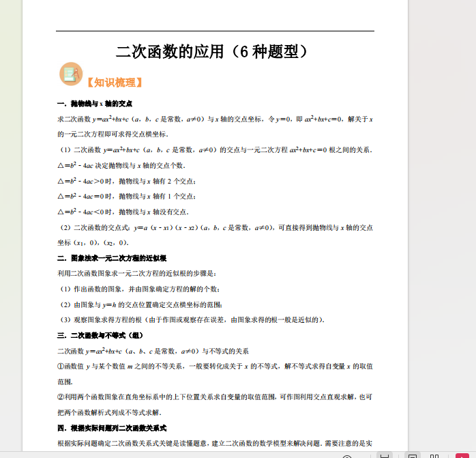Click the line starting 求二次函数 y=ax²+bx+c

coord(215,119)
